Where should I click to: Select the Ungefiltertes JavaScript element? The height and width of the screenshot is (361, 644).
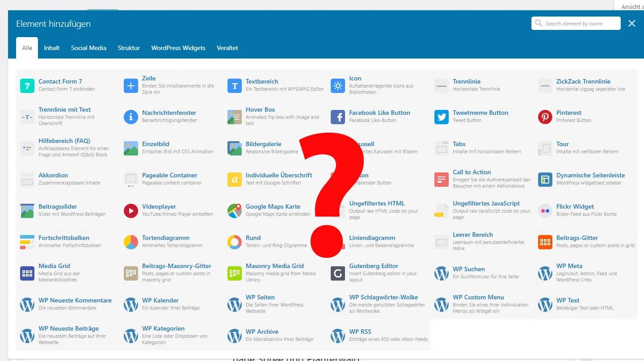point(482,210)
